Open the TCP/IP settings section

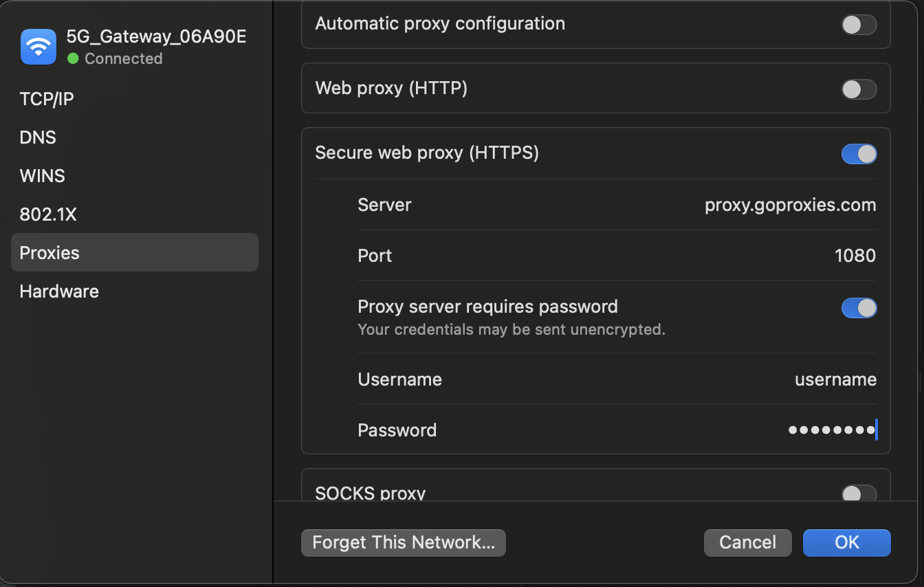tap(47, 99)
